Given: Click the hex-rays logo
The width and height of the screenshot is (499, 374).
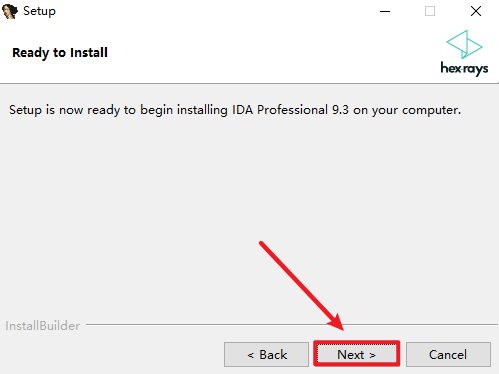Looking at the screenshot, I should point(464,53).
